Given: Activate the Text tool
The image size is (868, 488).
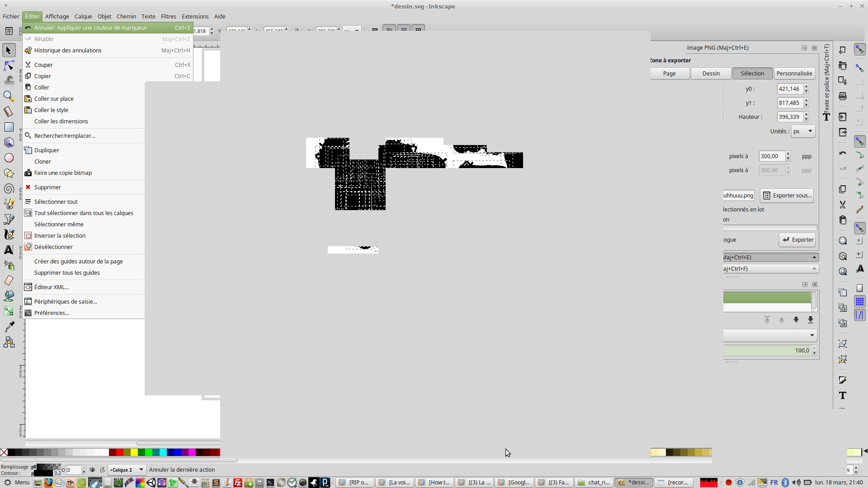Looking at the screenshot, I should (9, 250).
